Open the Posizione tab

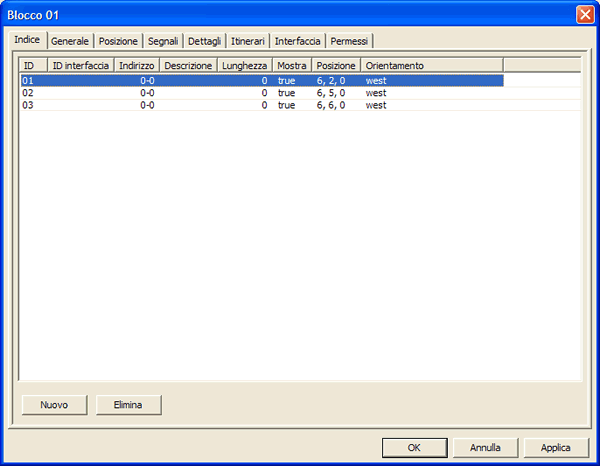pos(118,41)
